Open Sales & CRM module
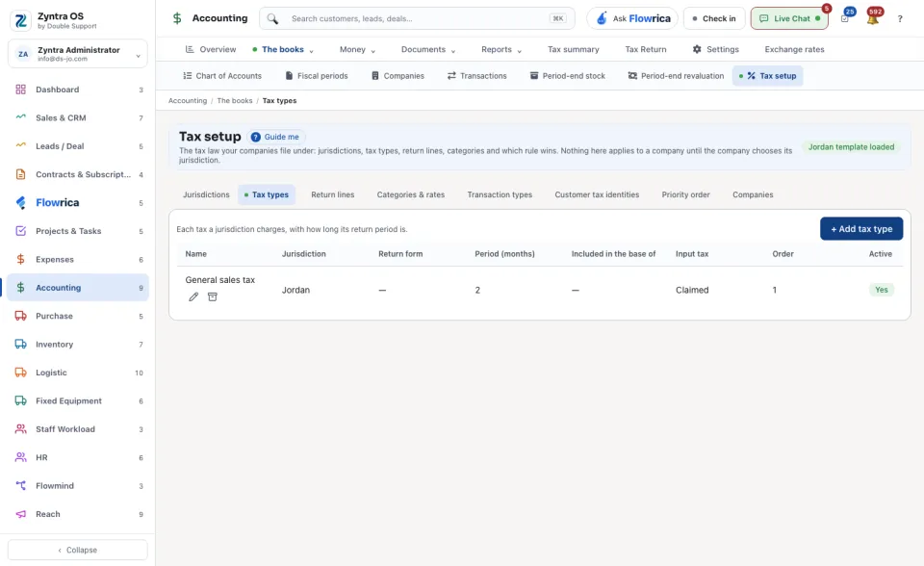The height and width of the screenshot is (566, 924). [x=78, y=117]
